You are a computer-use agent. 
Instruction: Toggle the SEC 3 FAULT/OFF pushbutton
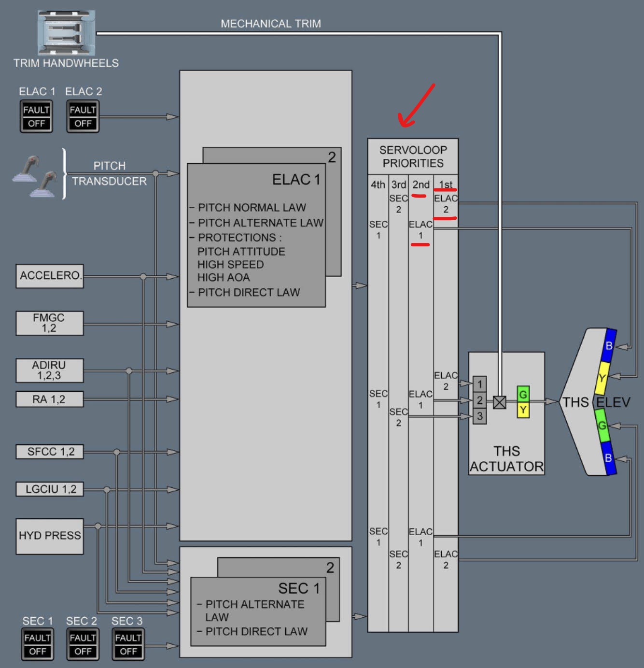(x=128, y=644)
